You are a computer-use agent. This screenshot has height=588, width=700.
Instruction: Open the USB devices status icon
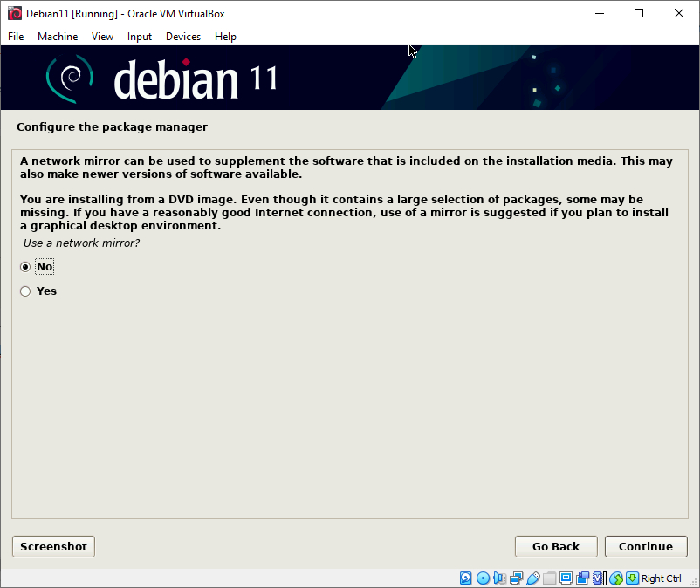(532, 578)
